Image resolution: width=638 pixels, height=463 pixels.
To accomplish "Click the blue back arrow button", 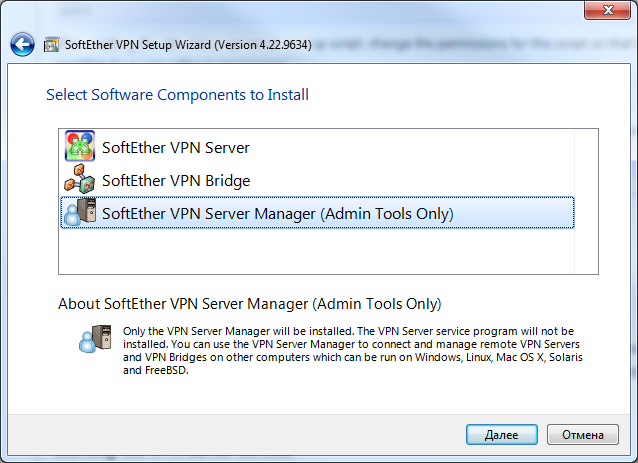I will [22, 44].
